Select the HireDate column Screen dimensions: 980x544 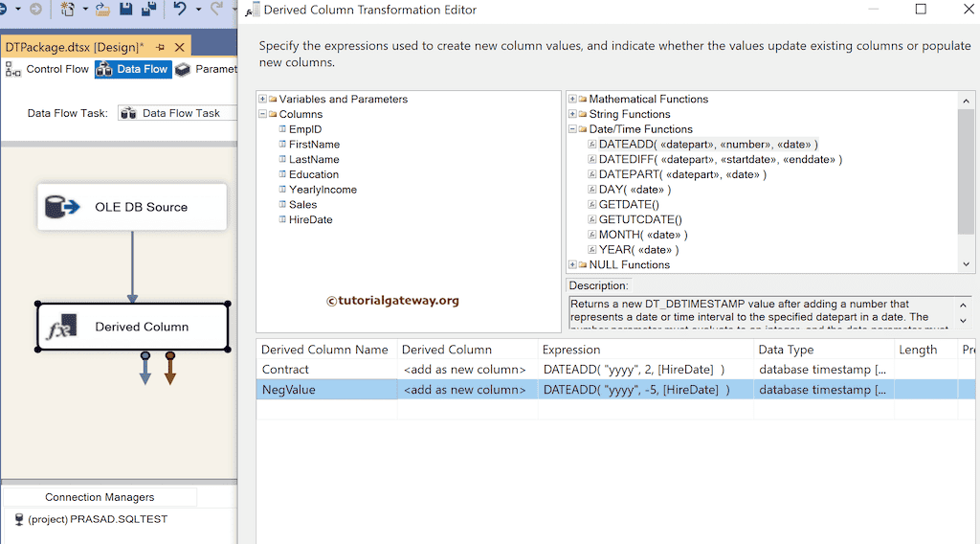tap(311, 219)
